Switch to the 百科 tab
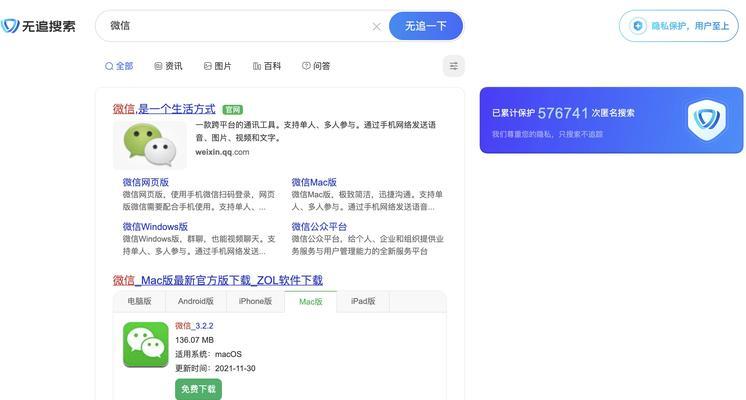 [x=267, y=66]
